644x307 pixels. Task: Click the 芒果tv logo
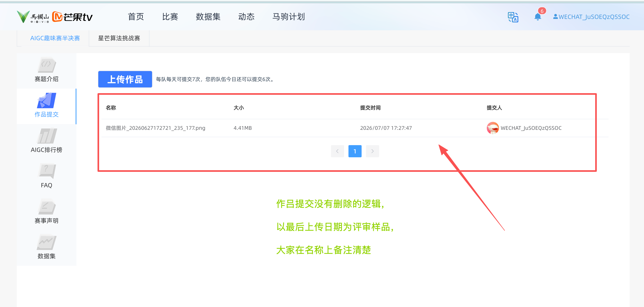72,17
